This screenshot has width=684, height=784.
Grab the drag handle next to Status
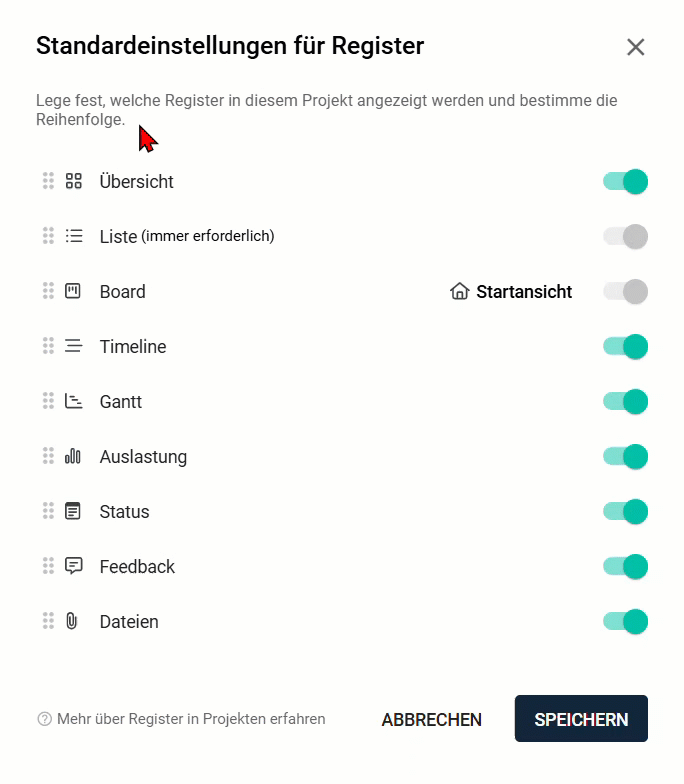pyautogui.click(x=48, y=511)
